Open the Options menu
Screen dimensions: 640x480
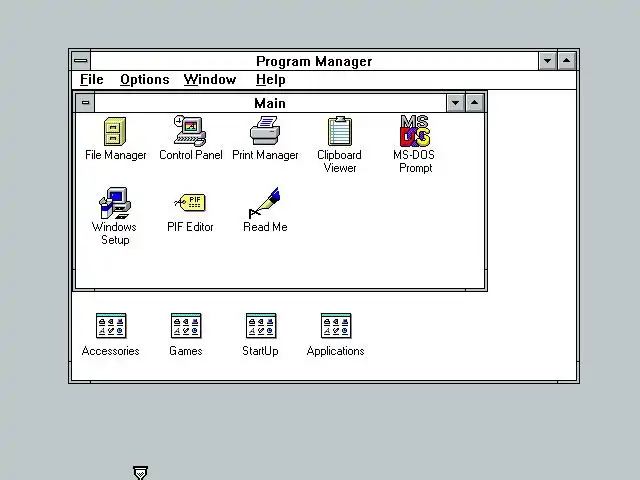144,79
